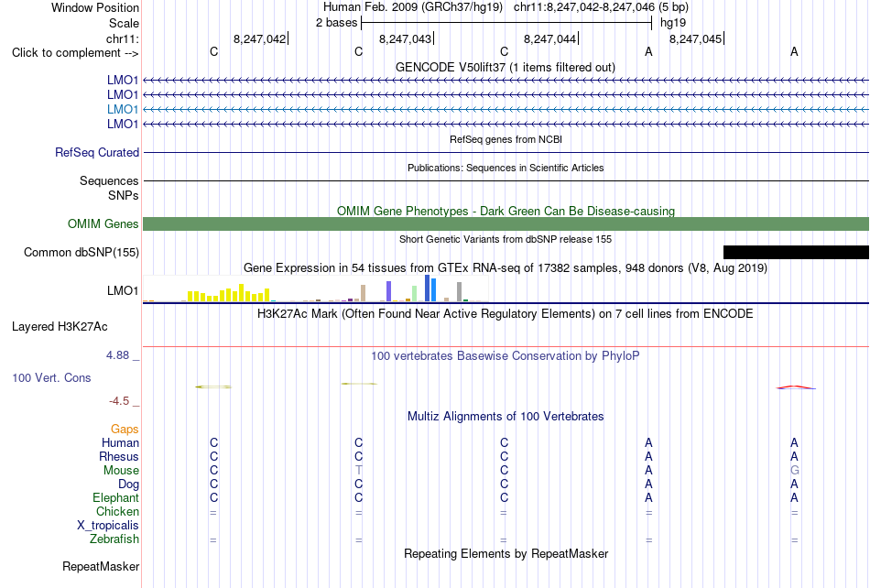Image resolution: width=870 pixels, height=588 pixels.
Task: Click the Human Feb. 2009 (GRCh37/hg19) assembly text
Action: coord(413,7)
